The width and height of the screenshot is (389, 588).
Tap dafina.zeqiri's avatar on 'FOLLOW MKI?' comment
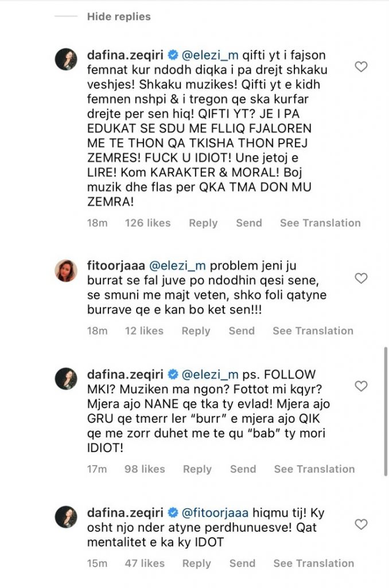66,377
